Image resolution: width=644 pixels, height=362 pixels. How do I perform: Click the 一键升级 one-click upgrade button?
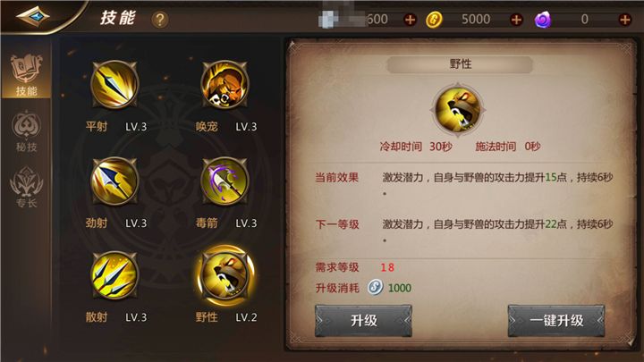tap(556, 321)
